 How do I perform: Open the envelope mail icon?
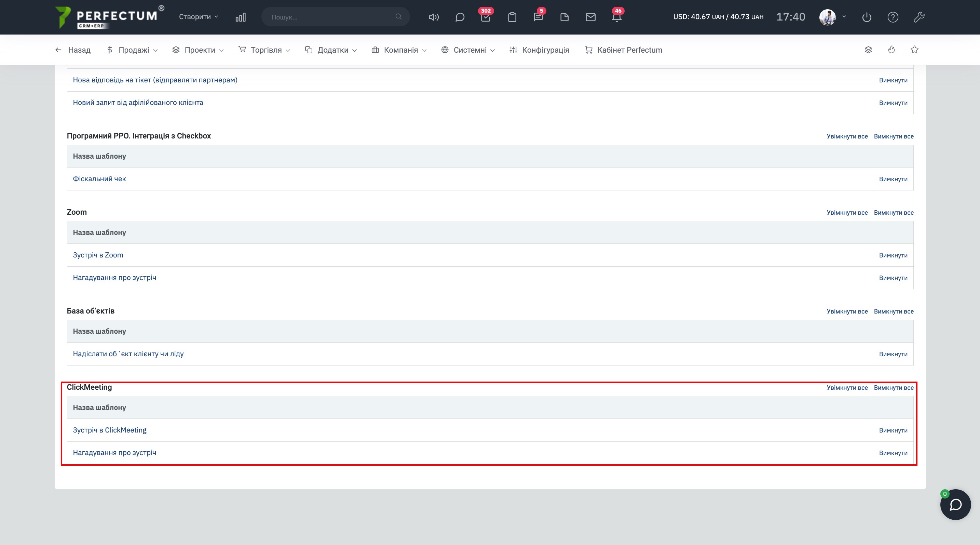point(590,17)
